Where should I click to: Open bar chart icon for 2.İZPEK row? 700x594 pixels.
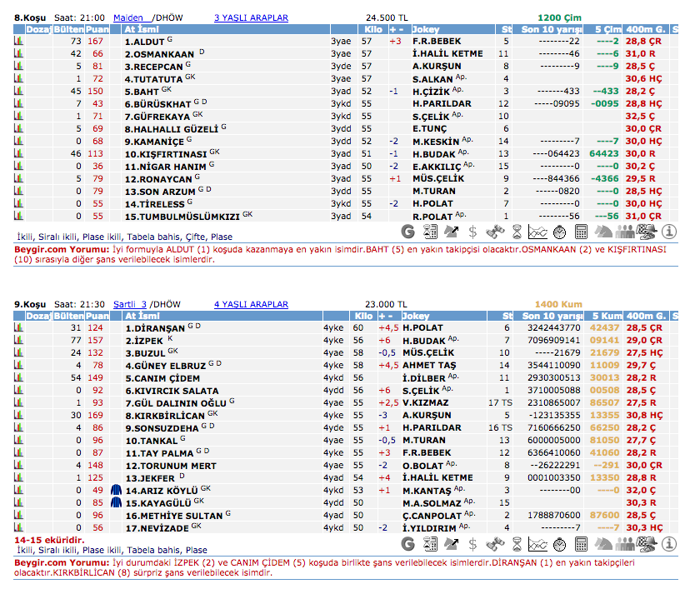tap(18, 341)
